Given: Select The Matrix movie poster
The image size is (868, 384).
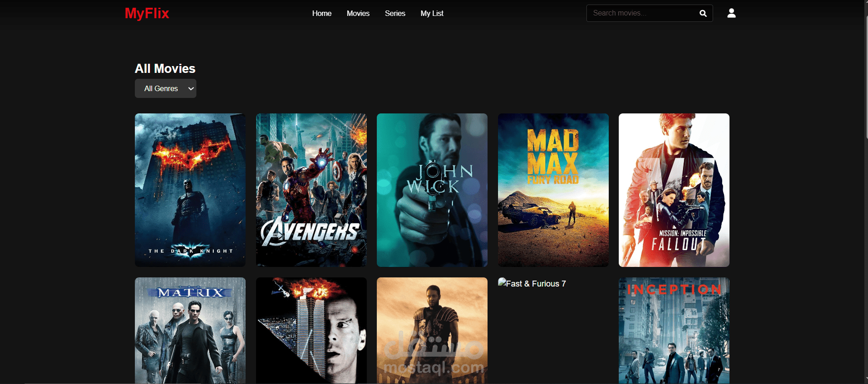Looking at the screenshot, I should point(190,331).
